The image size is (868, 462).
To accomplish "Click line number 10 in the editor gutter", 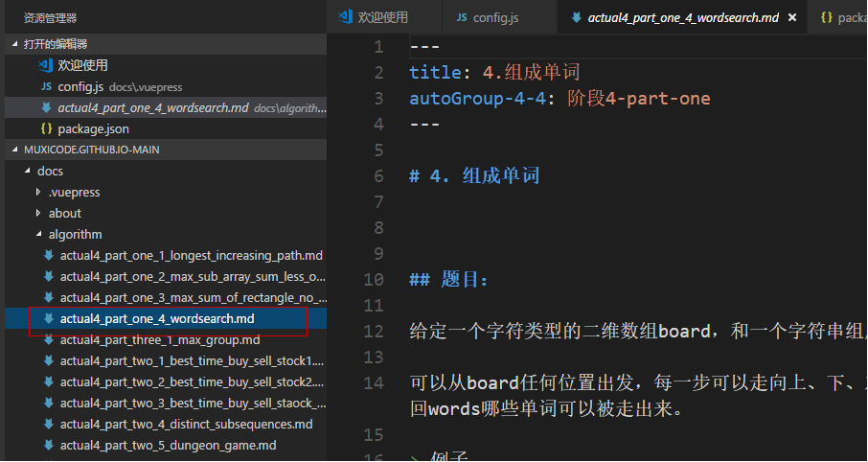I will pos(374,280).
